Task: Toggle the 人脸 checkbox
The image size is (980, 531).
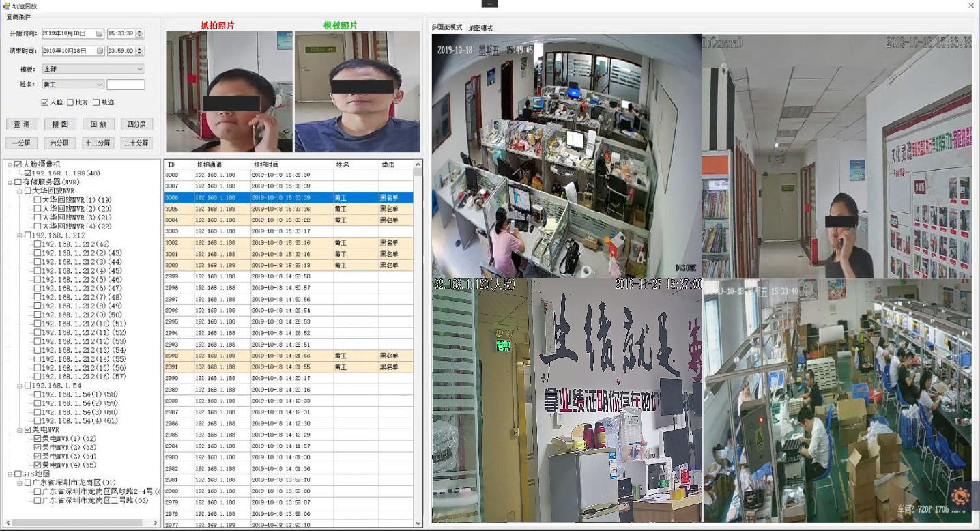Action: (44, 102)
